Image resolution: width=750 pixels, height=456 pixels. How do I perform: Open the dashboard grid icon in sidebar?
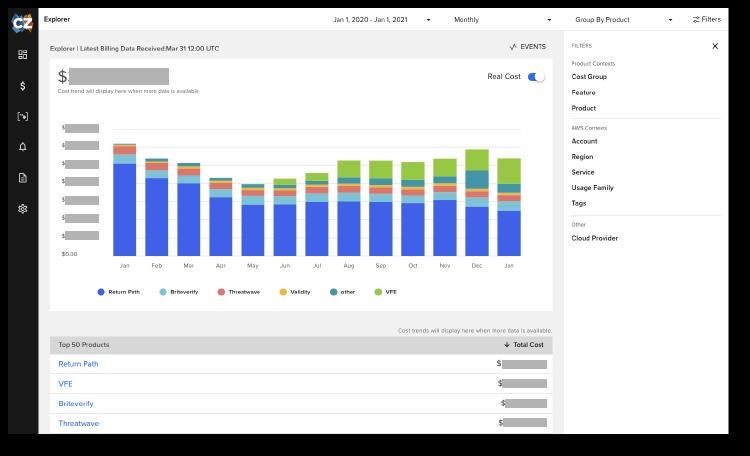[x=22, y=55]
